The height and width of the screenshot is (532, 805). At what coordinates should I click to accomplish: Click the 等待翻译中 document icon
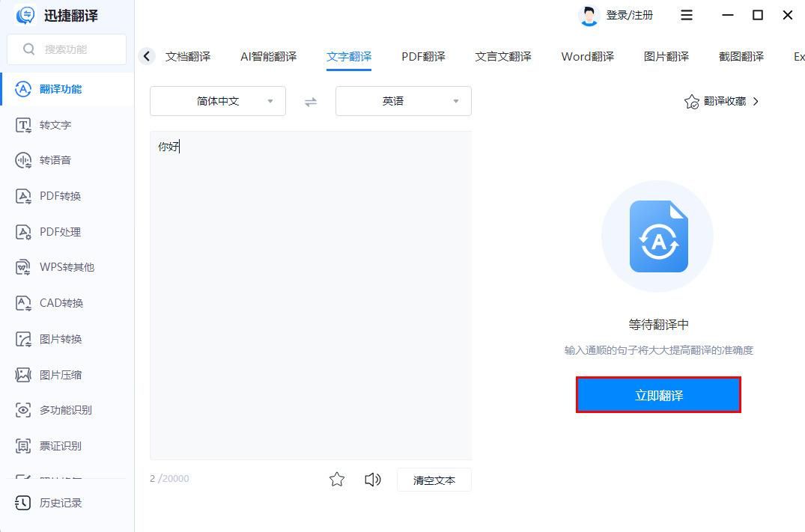coord(659,236)
